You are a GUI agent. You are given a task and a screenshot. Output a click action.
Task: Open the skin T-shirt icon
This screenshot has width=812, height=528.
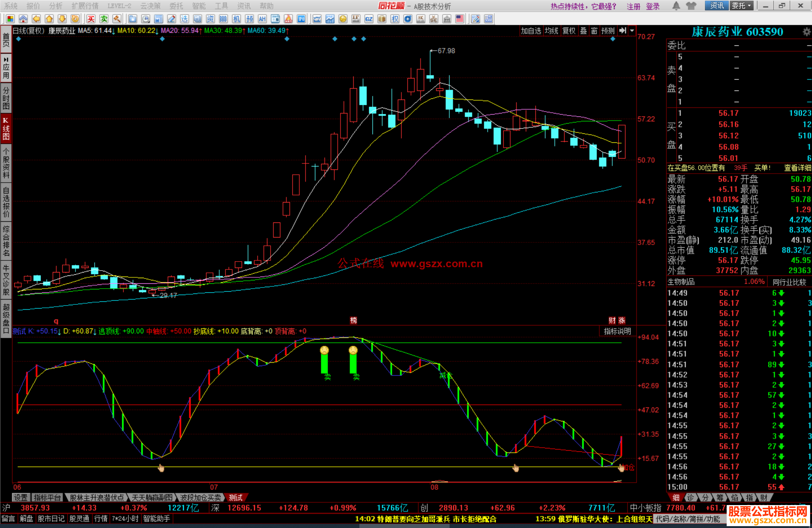click(x=691, y=6)
